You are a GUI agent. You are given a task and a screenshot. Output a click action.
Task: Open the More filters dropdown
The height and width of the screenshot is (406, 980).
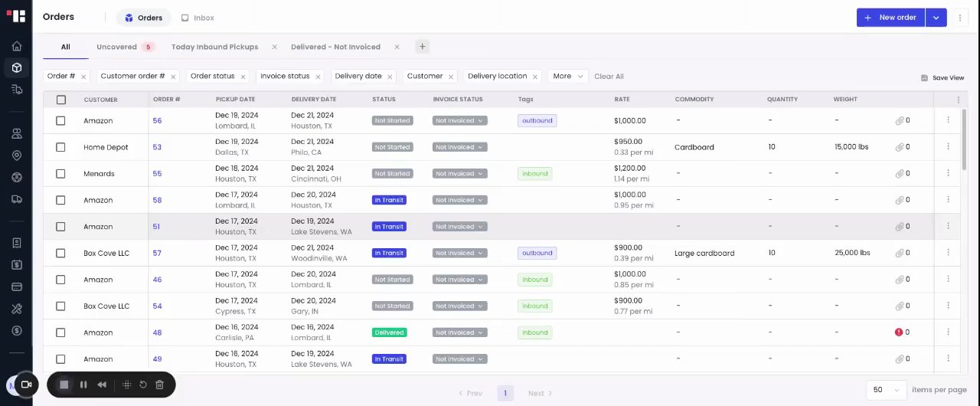[567, 77]
